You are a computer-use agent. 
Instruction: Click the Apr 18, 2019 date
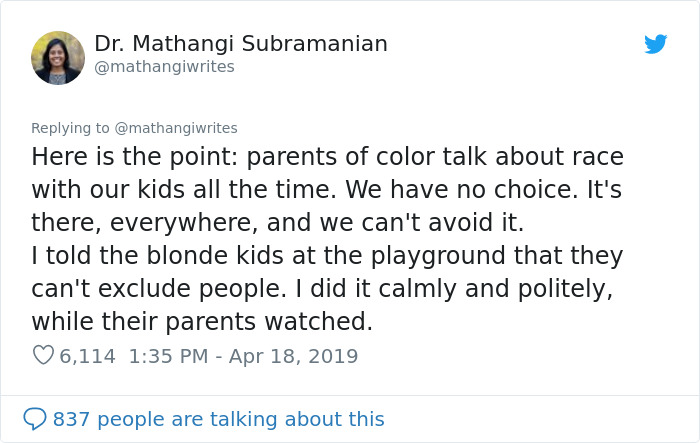coord(295,356)
